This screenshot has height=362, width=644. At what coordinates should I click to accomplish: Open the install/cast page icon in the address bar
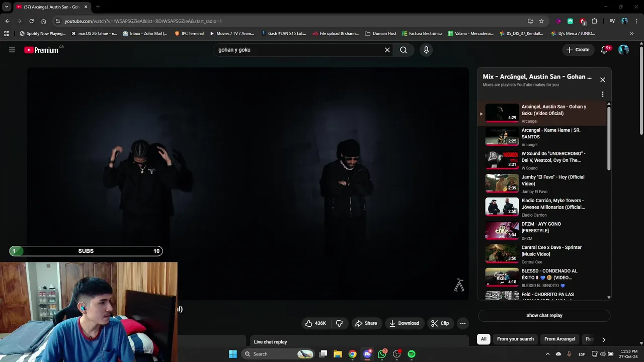point(530,21)
